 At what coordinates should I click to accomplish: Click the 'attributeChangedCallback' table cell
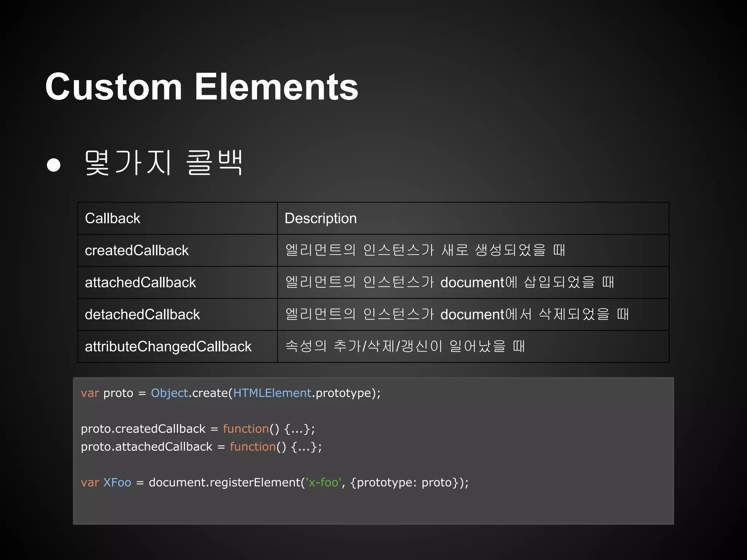[x=178, y=347]
